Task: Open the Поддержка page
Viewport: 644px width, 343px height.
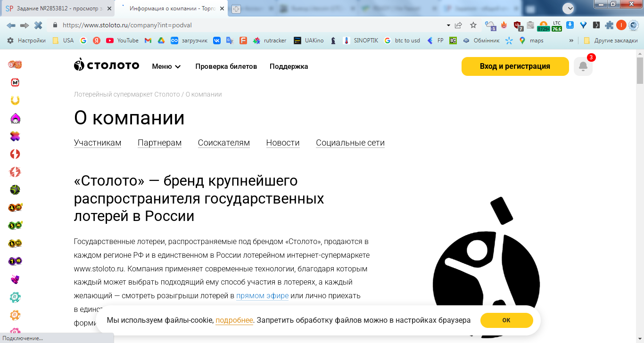Action: click(289, 66)
